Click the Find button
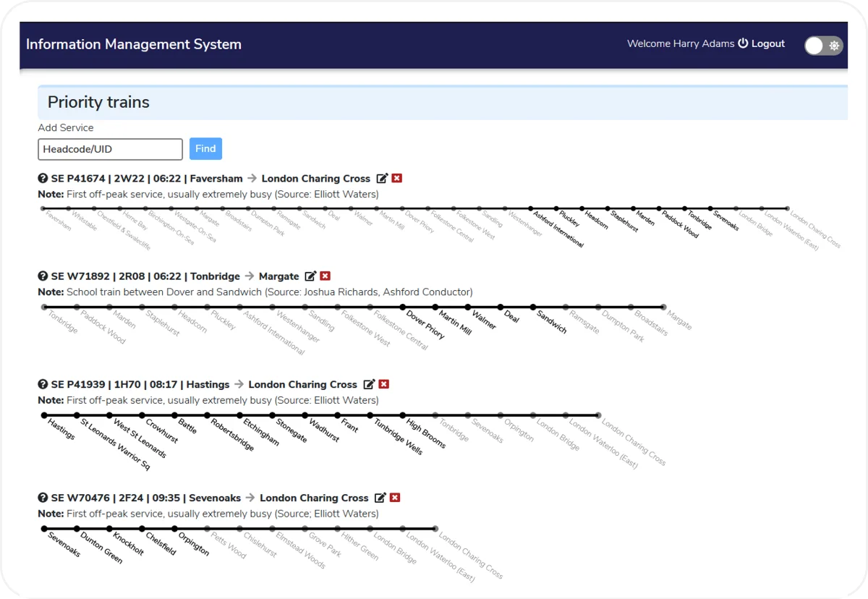The image size is (868, 599). click(x=205, y=149)
